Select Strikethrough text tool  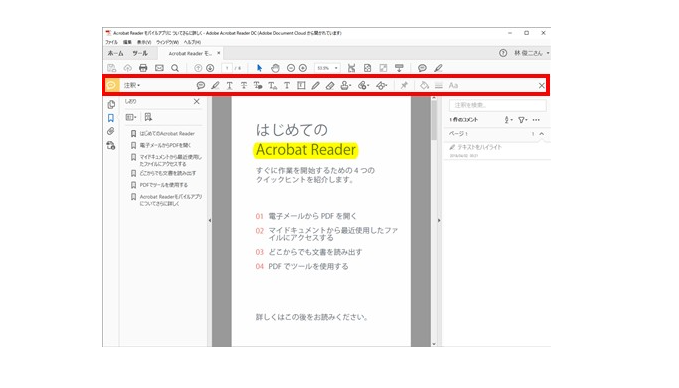coord(244,85)
